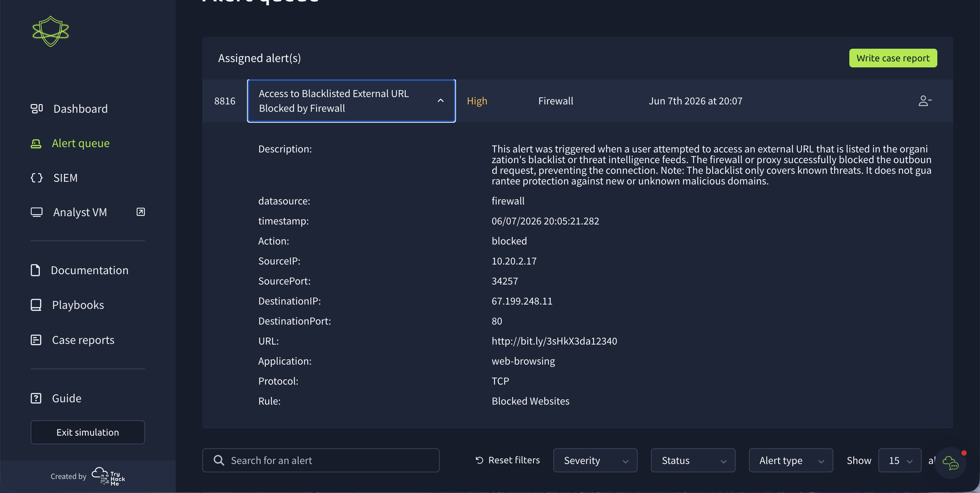Click the SIEM curly braces icon

[37, 178]
